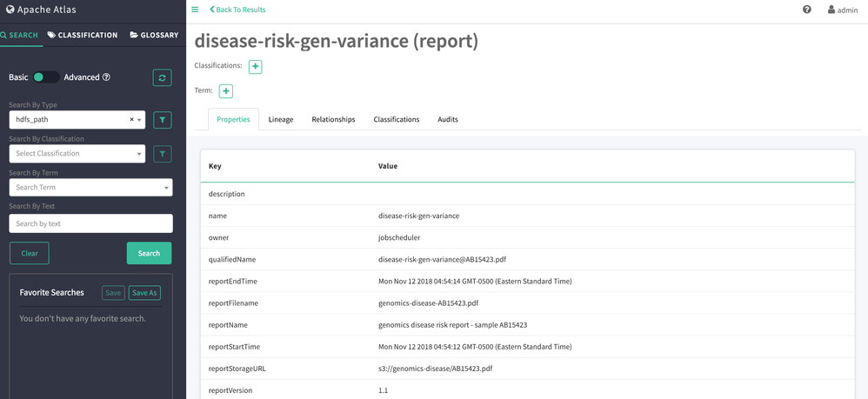This screenshot has width=868, height=399.
Task: Click the refresh icon beside Advanced
Action: click(162, 77)
